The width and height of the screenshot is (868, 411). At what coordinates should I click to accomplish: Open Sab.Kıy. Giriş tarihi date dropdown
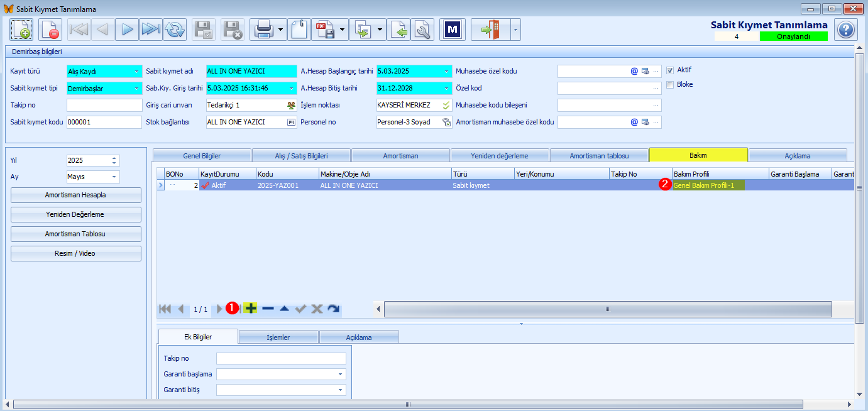[x=292, y=88]
